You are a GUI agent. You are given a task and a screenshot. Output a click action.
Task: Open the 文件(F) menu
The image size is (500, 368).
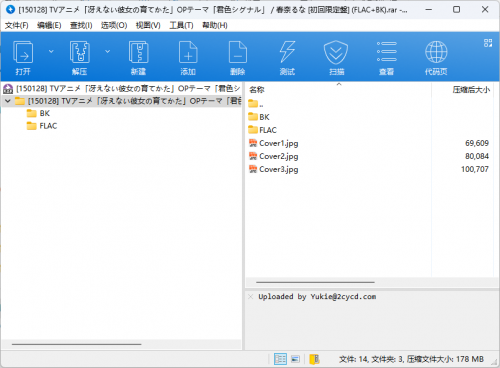click(16, 25)
